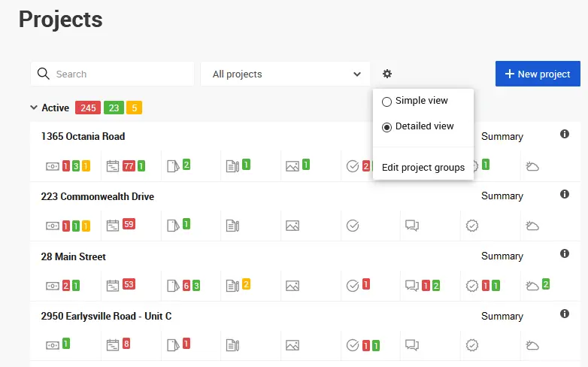Click the red 245 badge beside Active
The height and width of the screenshot is (367, 588).
click(88, 108)
